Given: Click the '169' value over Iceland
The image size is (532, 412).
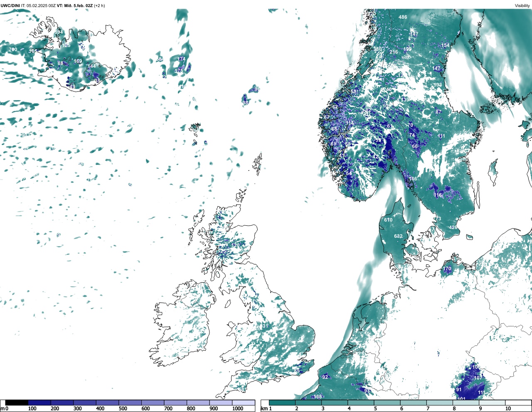Looking at the screenshot, I should 78,61.
